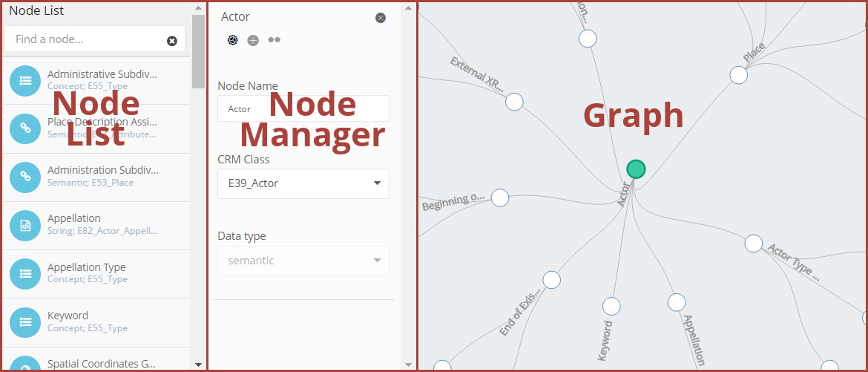Select the Beginning o... graph node
Viewport: 868px width, 372px height.
coord(500,198)
